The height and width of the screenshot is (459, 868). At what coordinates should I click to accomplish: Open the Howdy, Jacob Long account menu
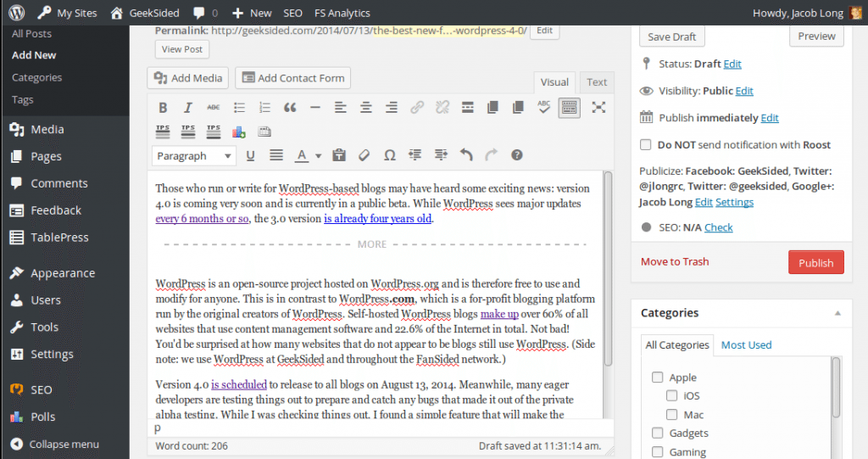tap(807, 13)
